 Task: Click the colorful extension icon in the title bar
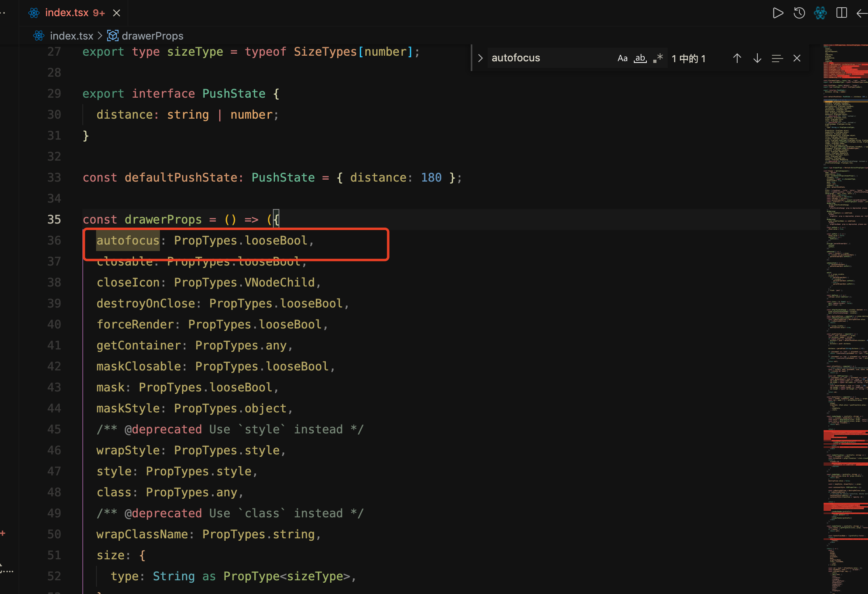click(x=820, y=13)
